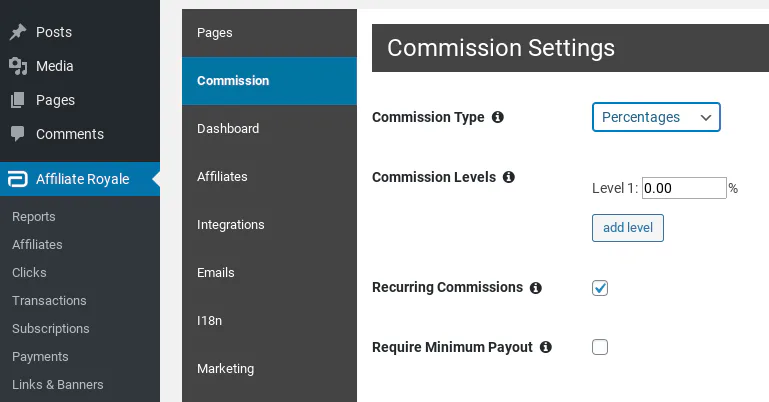
Task: Uncheck the Recurring Commissions checkbox
Action: 600,288
